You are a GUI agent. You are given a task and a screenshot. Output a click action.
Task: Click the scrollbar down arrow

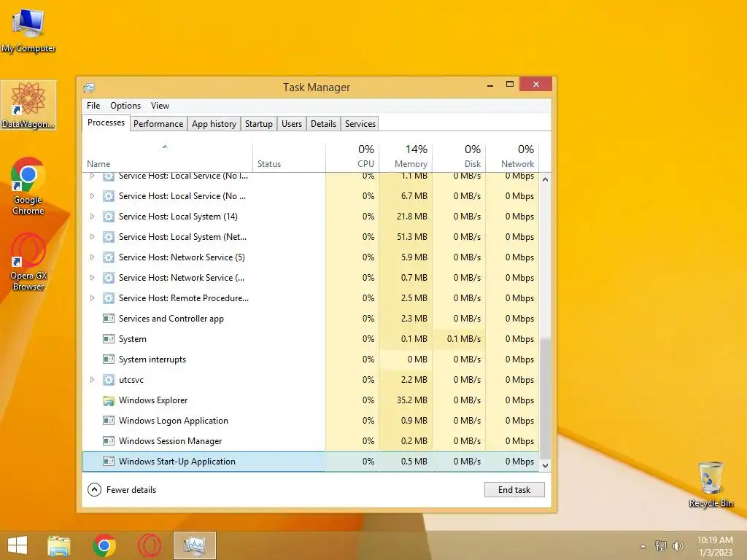(546, 466)
